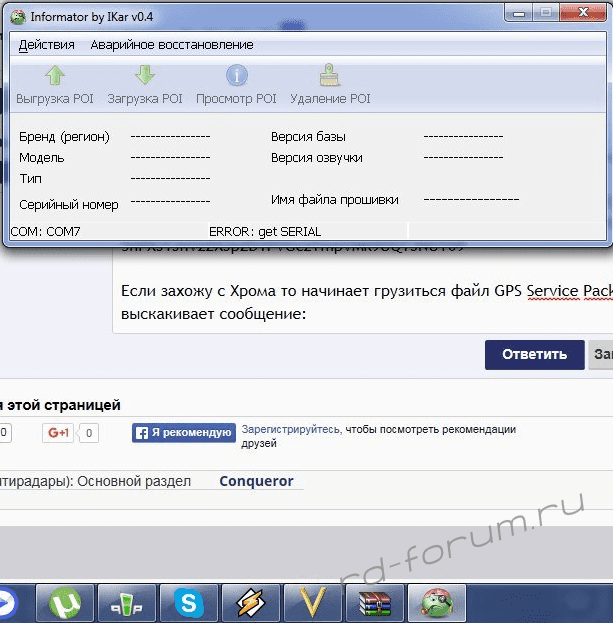Open the Аварийное восстановление menu
The width and height of the screenshot is (613, 623).
pos(171,45)
